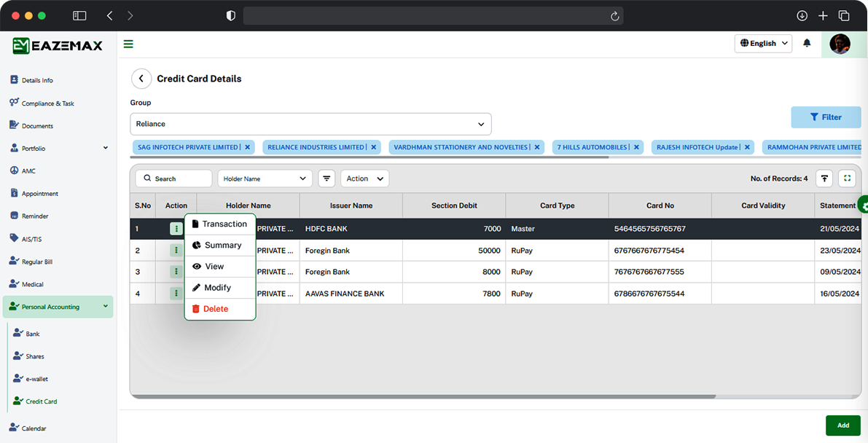Screen dimensions: 868x443
Task: Click the table Search field
Action: (174, 179)
